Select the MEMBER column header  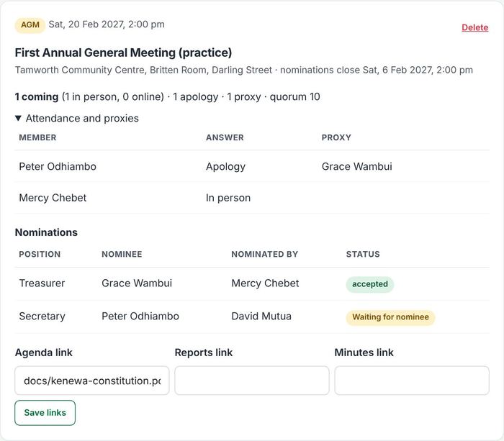tap(37, 137)
